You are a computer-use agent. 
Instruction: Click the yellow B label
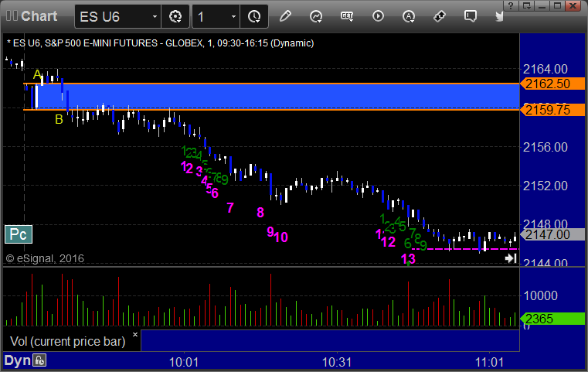coord(59,119)
